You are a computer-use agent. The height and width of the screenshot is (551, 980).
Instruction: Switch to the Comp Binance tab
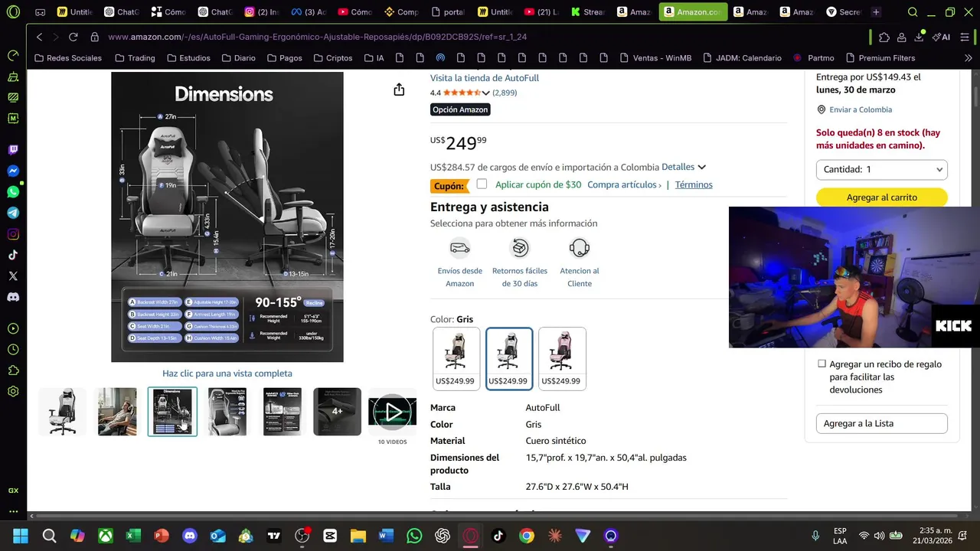click(401, 12)
